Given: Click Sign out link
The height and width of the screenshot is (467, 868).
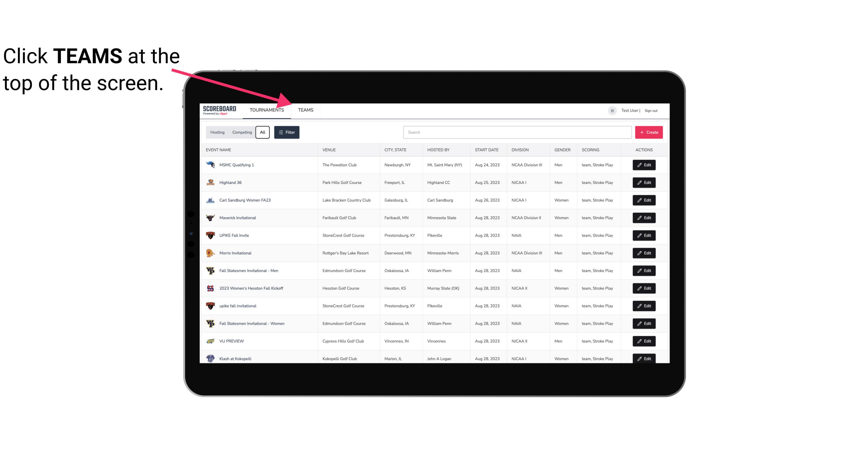Looking at the screenshot, I should tap(651, 110).
